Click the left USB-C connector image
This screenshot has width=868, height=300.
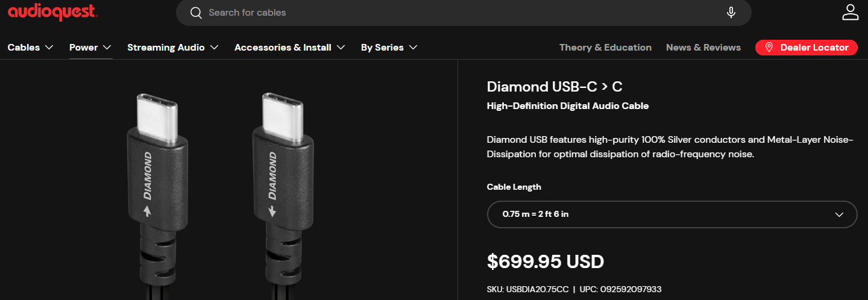157,175
